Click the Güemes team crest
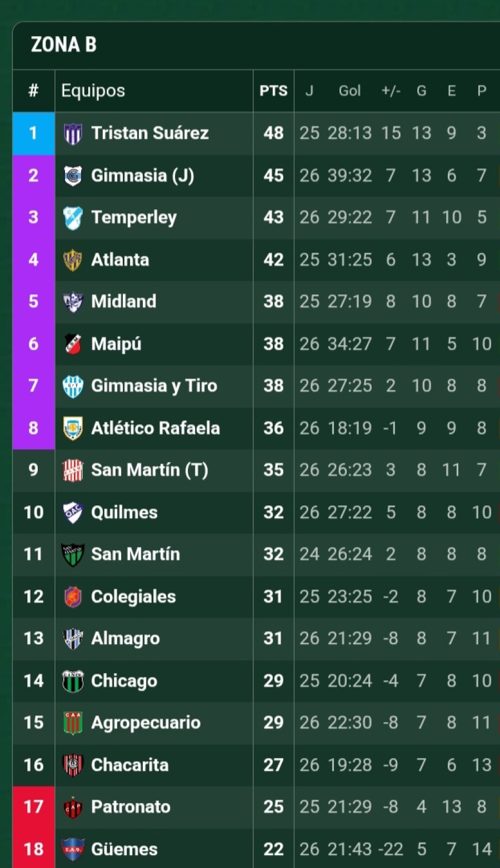500x868 pixels. (x=73, y=849)
